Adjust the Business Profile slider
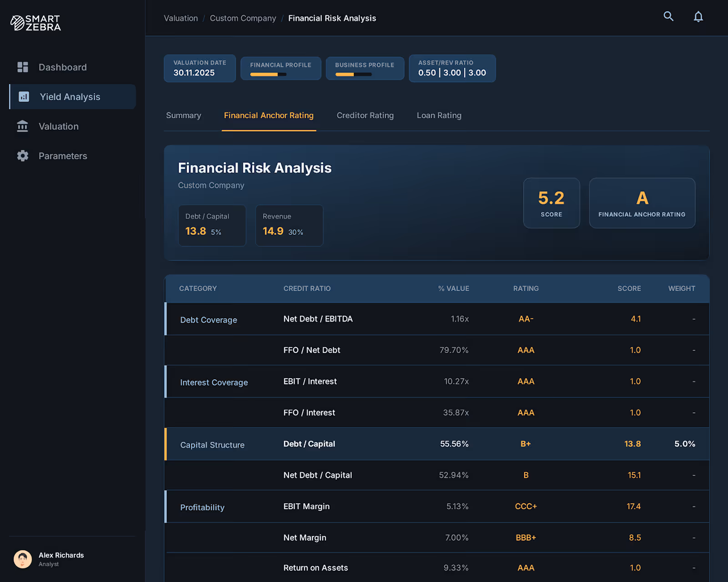The height and width of the screenshot is (582, 728). pos(353,73)
